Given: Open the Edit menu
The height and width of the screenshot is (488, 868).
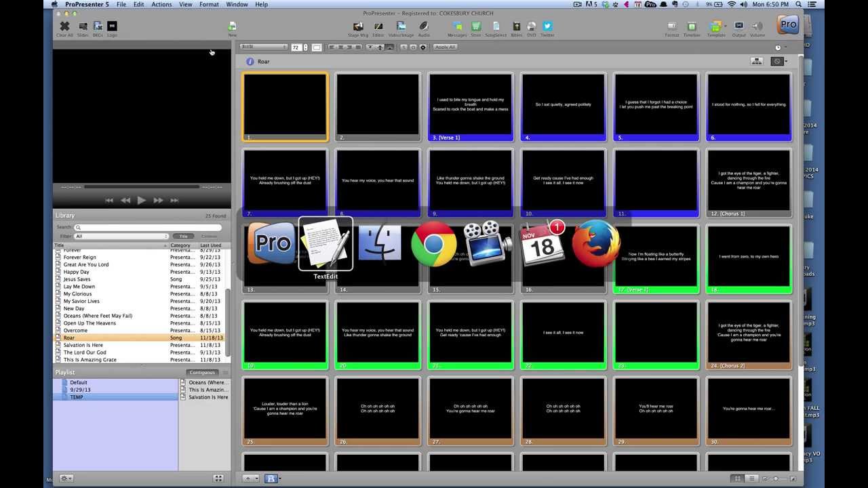Looking at the screenshot, I should coord(138,4).
